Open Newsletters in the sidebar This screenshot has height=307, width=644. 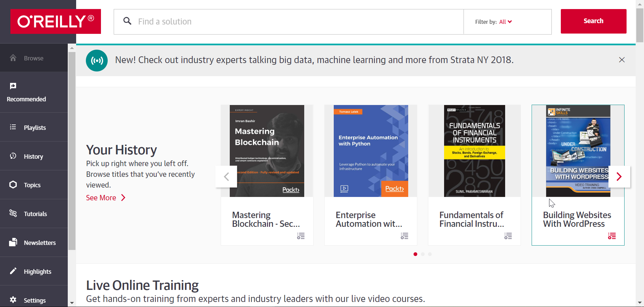34,243
